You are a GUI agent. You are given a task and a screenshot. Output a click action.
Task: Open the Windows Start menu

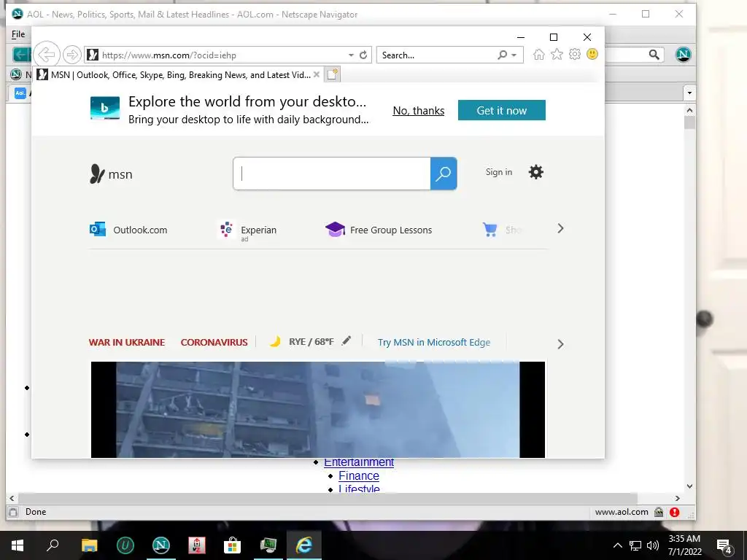(x=18, y=545)
